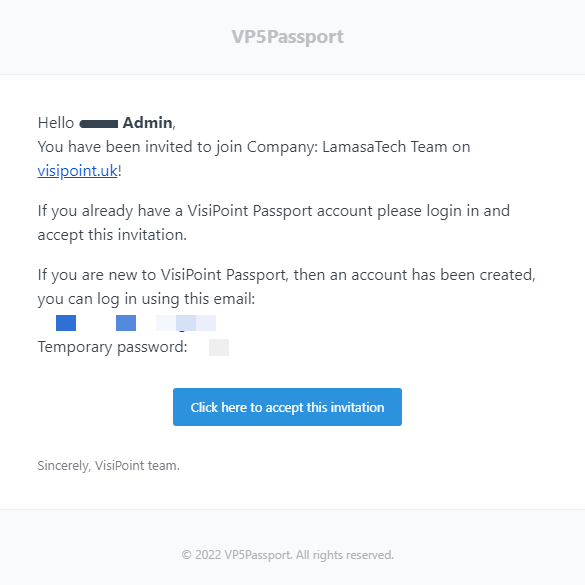Click the 'new to VisiPoint Passport' paragraph
Screen dimensions: 585x585
(x=287, y=287)
